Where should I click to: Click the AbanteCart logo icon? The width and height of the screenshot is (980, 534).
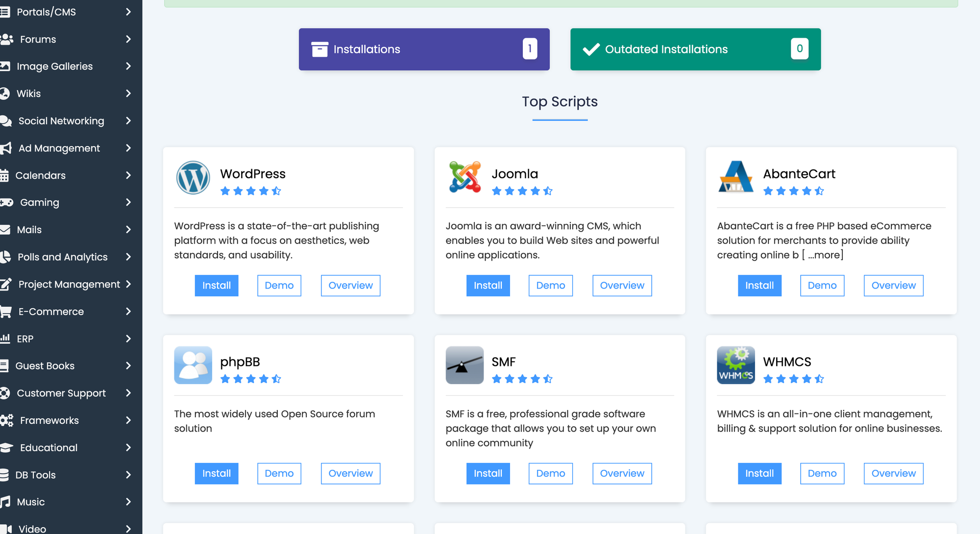(735, 177)
